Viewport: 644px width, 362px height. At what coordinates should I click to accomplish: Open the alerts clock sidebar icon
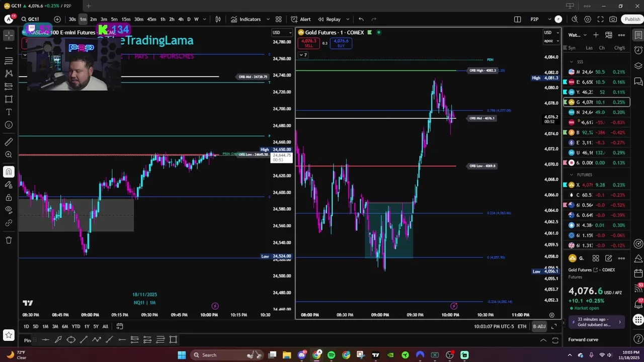(x=638, y=50)
